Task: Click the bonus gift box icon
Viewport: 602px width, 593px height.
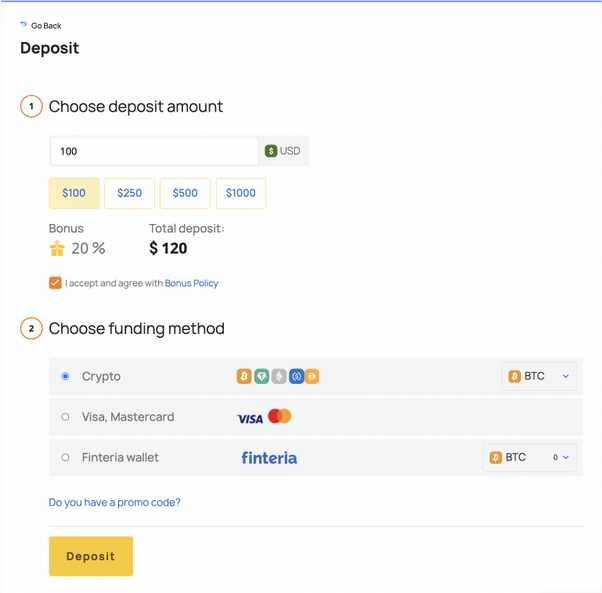Action: [x=57, y=248]
